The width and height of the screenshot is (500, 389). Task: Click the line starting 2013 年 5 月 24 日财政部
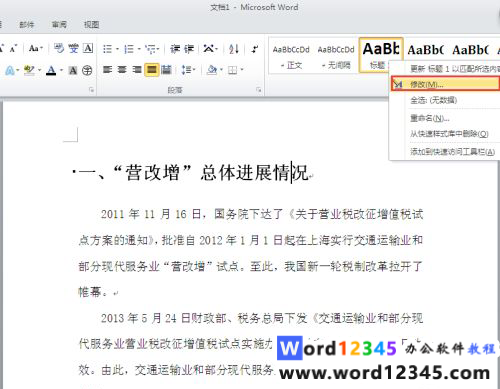click(262, 318)
